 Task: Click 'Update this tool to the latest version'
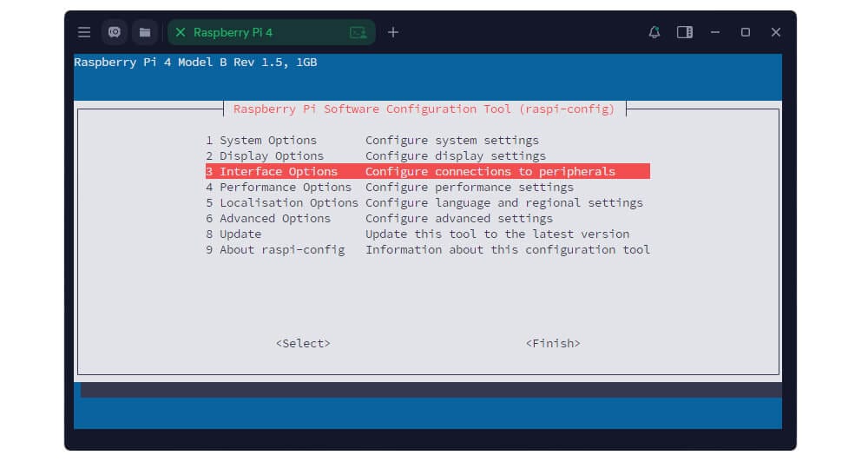pos(497,234)
